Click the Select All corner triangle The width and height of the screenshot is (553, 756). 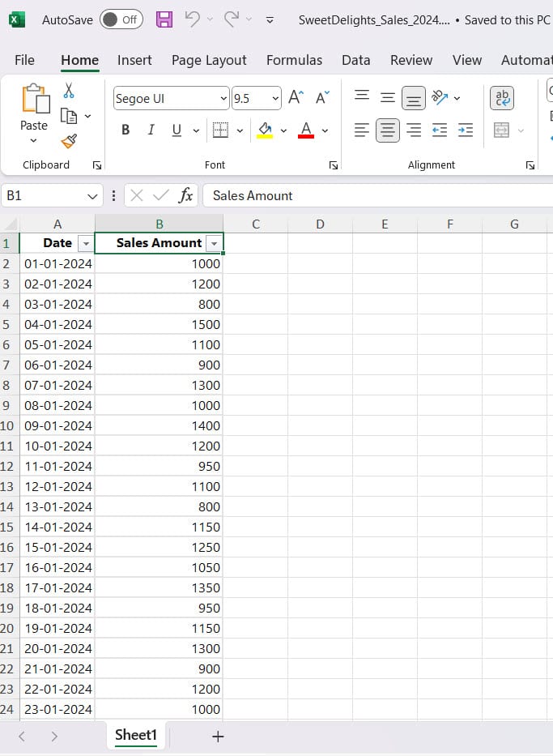click(11, 224)
